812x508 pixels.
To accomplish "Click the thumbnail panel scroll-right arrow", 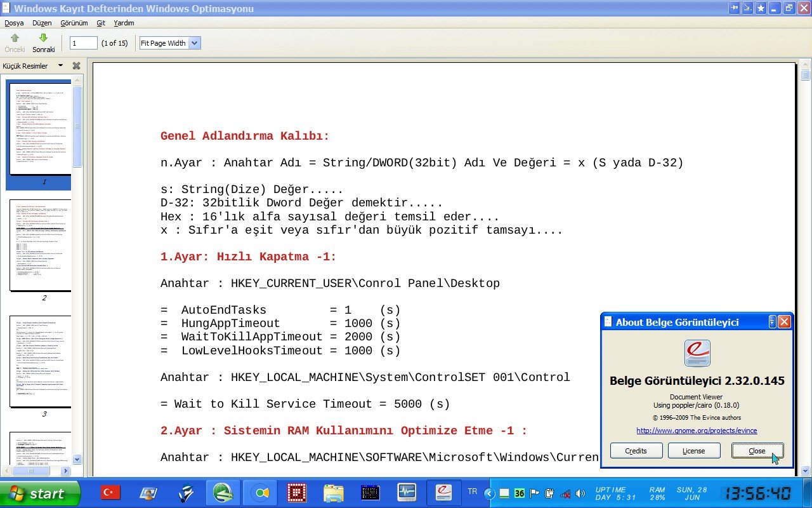I will coord(65,471).
